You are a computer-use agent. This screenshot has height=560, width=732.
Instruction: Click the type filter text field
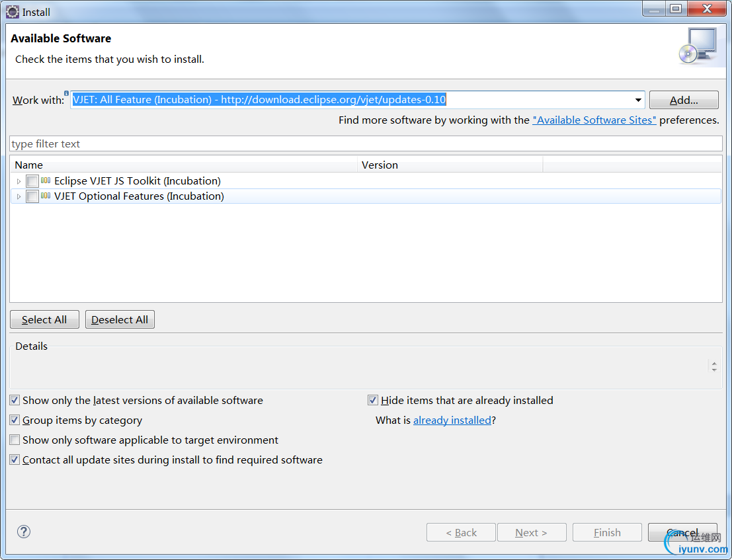(366, 143)
